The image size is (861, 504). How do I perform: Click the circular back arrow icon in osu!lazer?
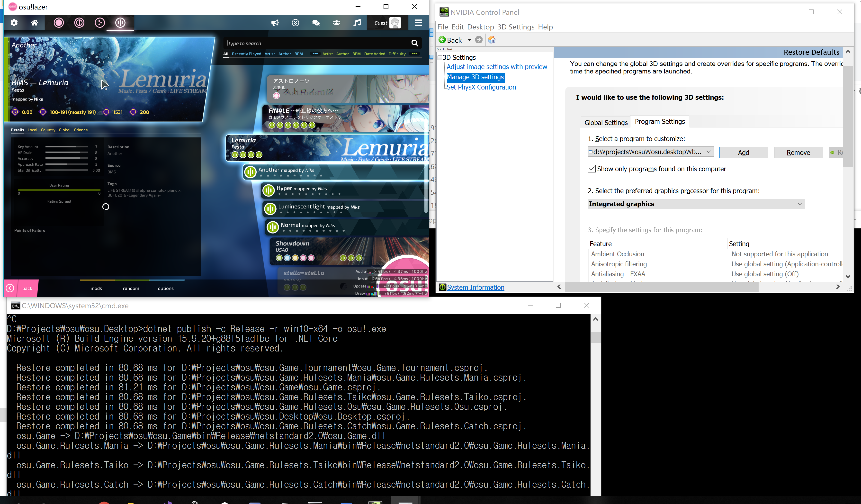point(10,288)
